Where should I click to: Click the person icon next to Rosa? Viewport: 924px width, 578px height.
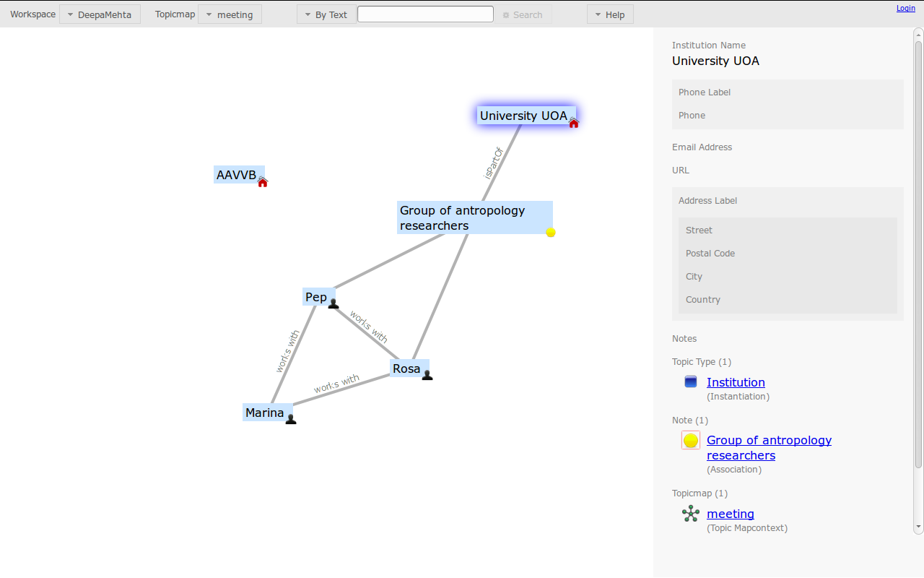[427, 374]
